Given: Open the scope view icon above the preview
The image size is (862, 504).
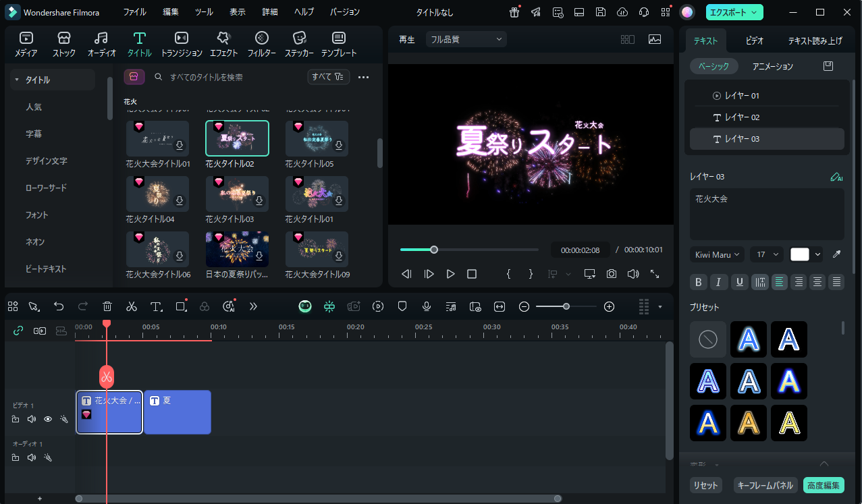Looking at the screenshot, I should pyautogui.click(x=654, y=39).
